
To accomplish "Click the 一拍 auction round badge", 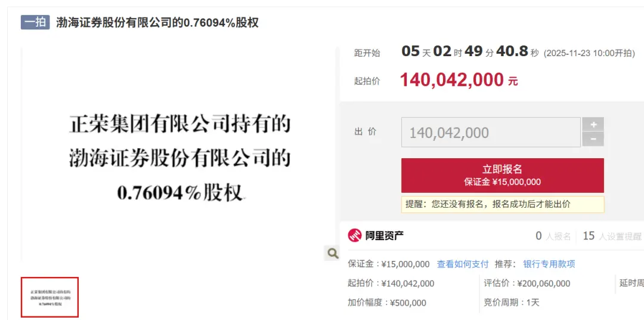I will (35, 23).
